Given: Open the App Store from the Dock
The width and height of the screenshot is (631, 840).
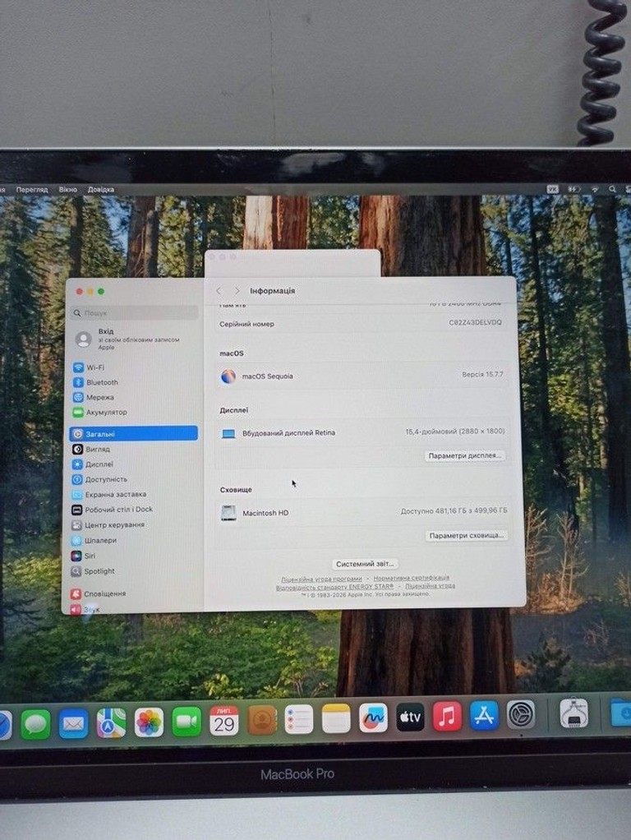Looking at the screenshot, I should pyautogui.click(x=484, y=714).
